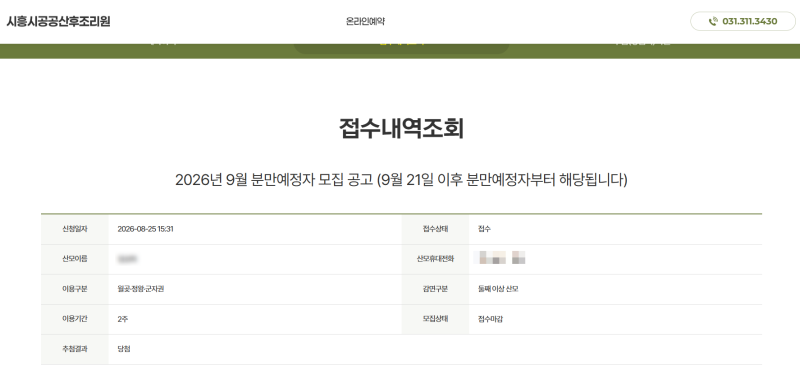800x366 pixels.
Task: Select the 접수마감 recruitment status value
Action: pos(490,320)
